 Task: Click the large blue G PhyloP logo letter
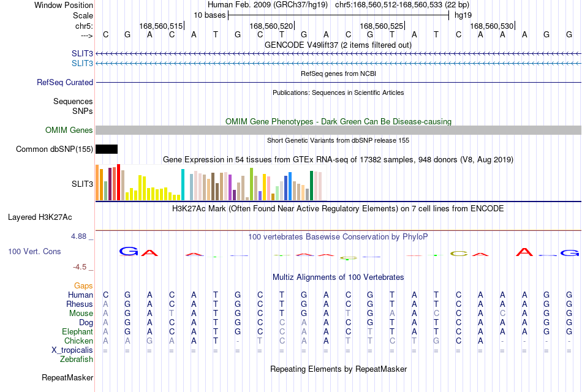coord(129,251)
